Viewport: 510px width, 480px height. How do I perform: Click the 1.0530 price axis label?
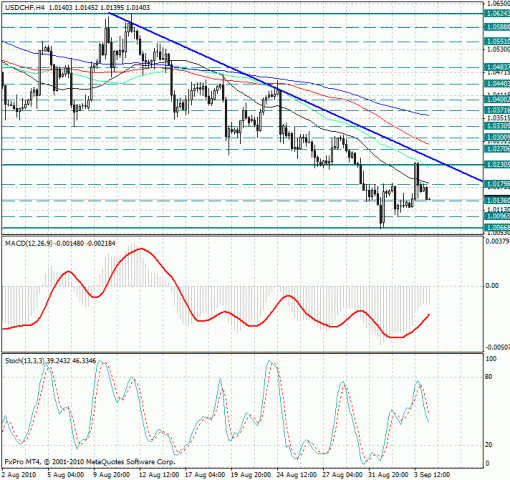pyautogui.click(x=498, y=49)
